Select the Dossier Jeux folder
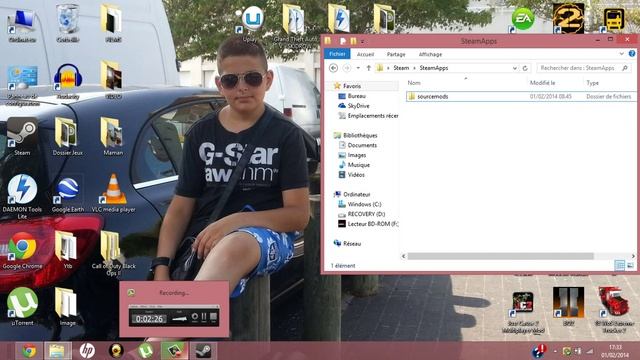 pos(68,137)
